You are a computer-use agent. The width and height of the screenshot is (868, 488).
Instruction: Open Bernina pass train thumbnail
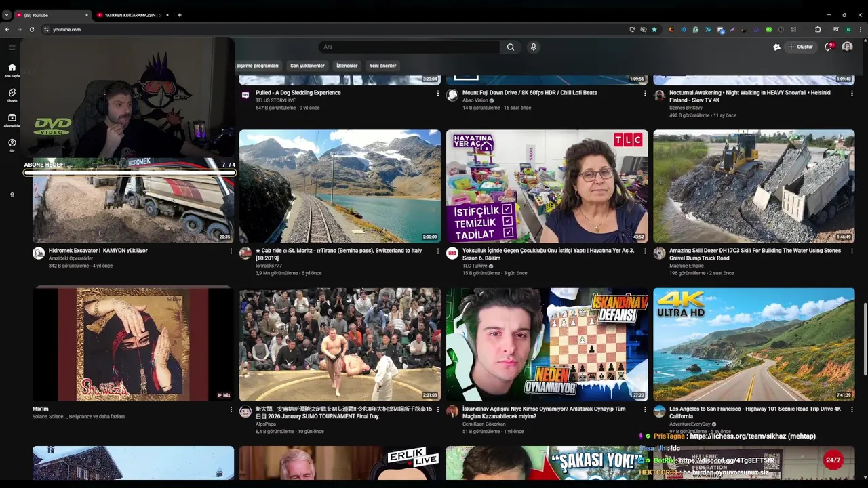[340, 186]
